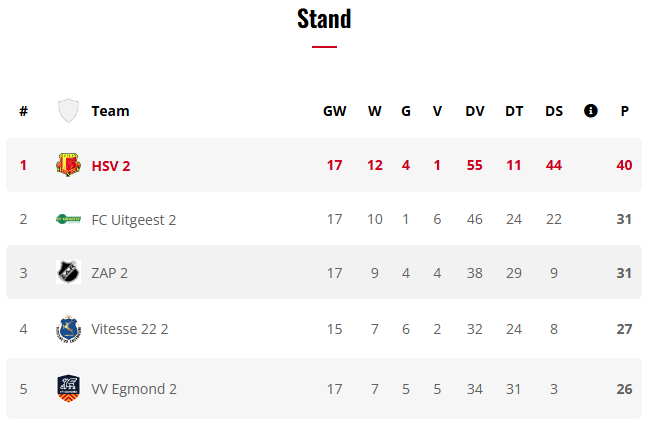648x422 pixels.
Task: Click the info icon in table header
Action: (x=590, y=111)
